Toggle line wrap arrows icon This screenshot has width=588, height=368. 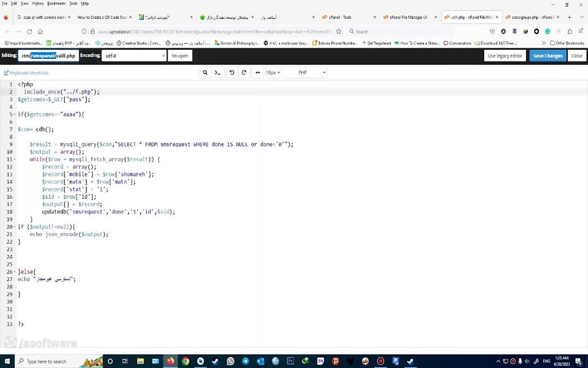pyautogui.click(x=257, y=73)
